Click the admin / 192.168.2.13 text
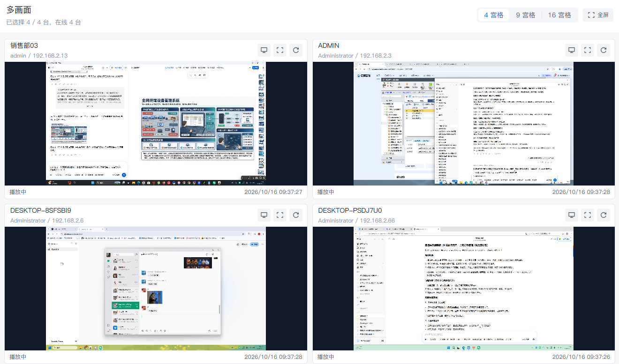 pos(39,55)
